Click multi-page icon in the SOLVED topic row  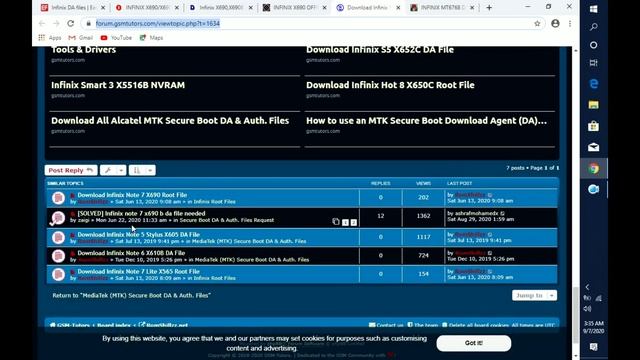coord(336,222)
